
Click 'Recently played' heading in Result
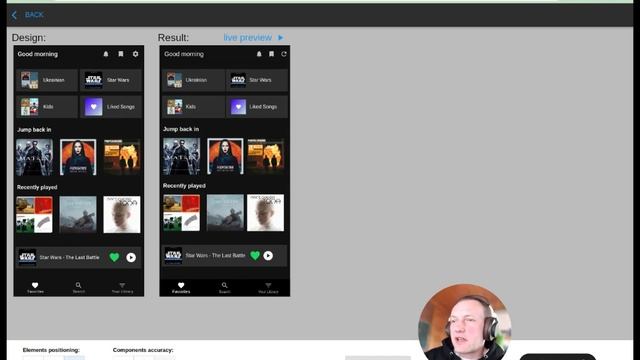click(184, 186)
